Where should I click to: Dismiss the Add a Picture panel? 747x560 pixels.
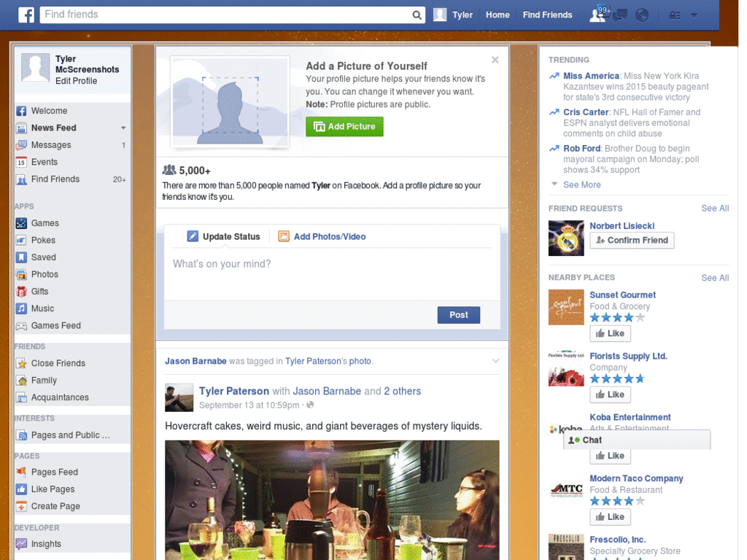pos(495,60)
